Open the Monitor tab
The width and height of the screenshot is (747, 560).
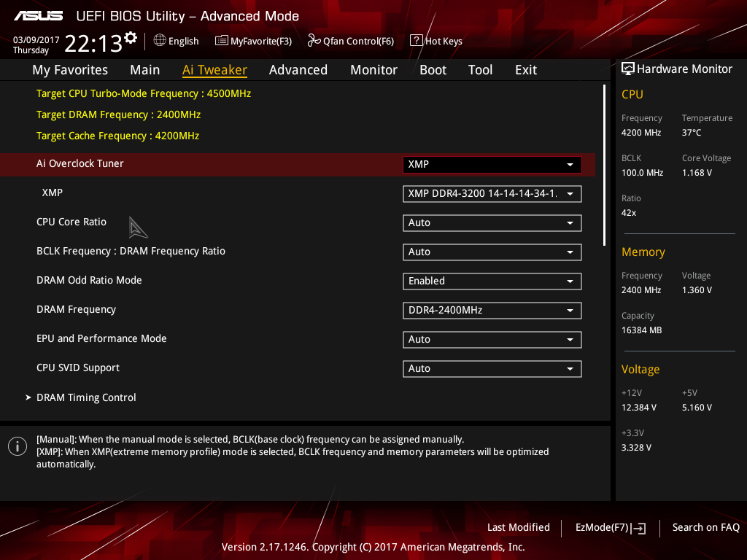(x=374, y=70)
